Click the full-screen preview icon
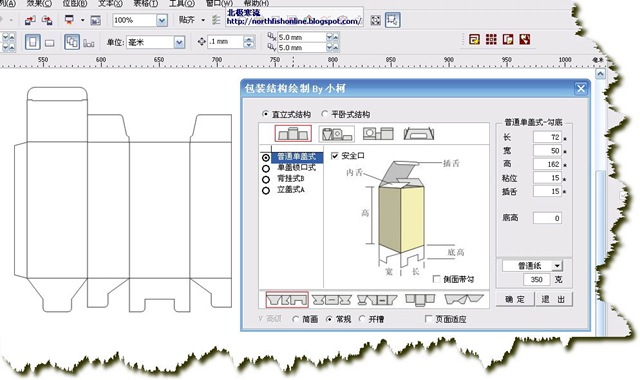The height and width of the screenshot is (380, 640). pyautogui.click(x=375, y=20)
